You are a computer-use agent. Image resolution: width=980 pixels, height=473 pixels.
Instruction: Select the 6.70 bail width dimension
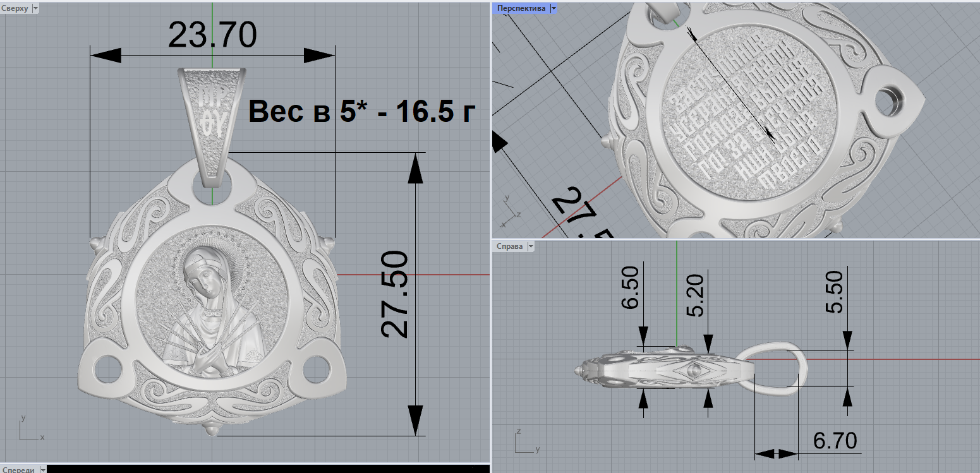tap(835, 440)
